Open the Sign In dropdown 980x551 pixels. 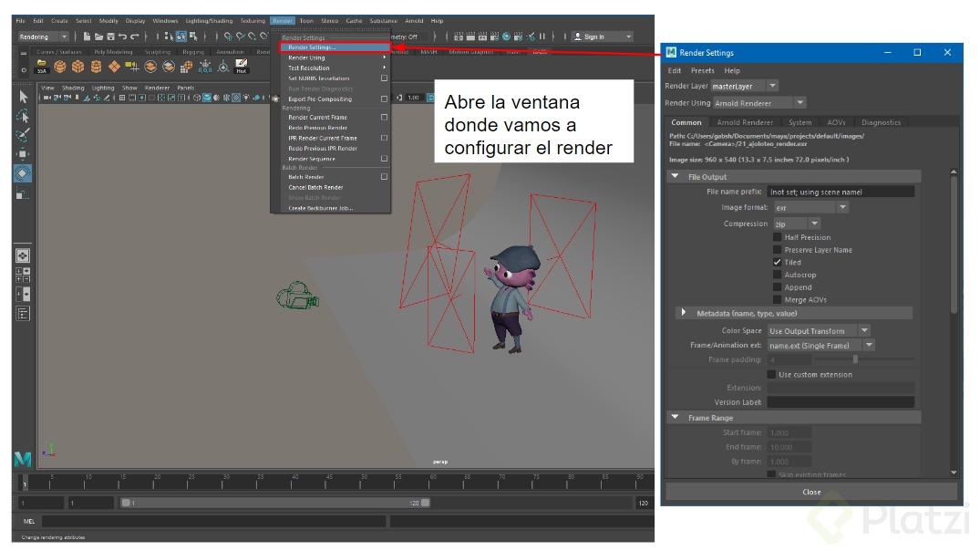click(603, 36)
